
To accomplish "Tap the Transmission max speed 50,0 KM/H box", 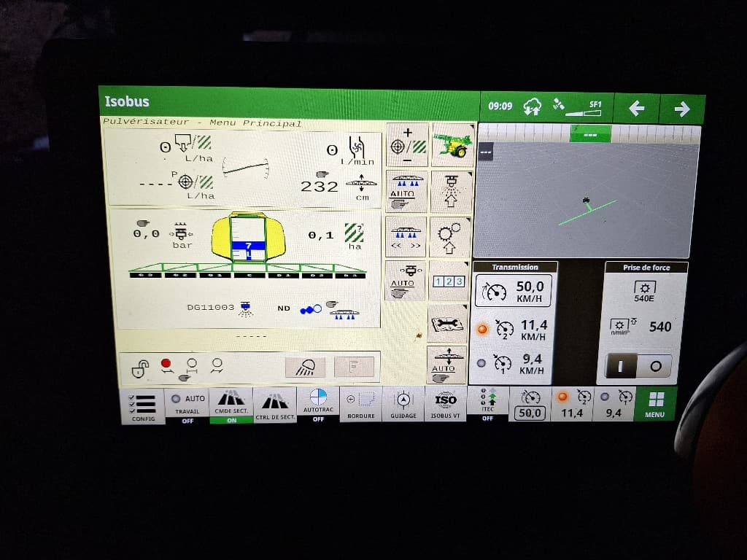I will tap(514, 291).
